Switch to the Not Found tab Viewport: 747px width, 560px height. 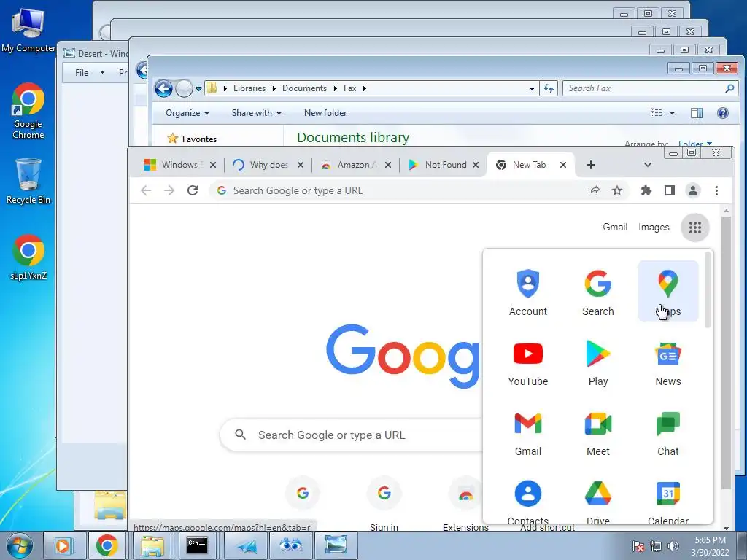[x=443, y=165]
